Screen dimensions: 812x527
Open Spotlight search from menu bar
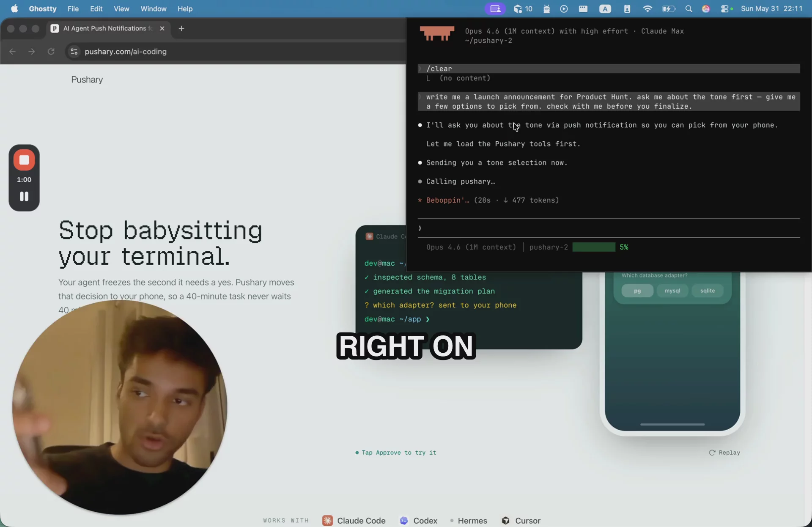click(689, 8)
